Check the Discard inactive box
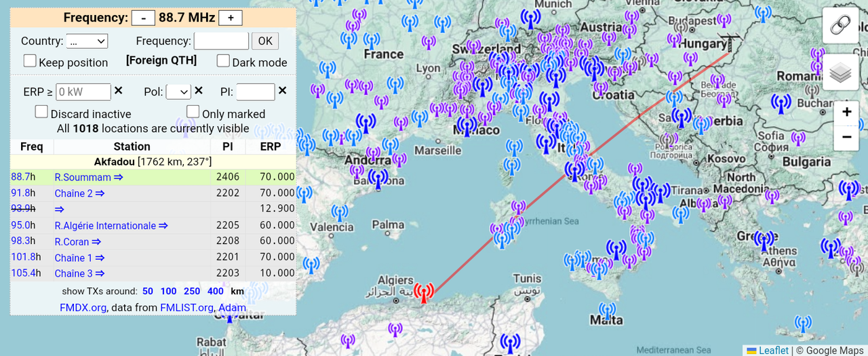Viewport: 868px width, 356px height. [41, 112]
